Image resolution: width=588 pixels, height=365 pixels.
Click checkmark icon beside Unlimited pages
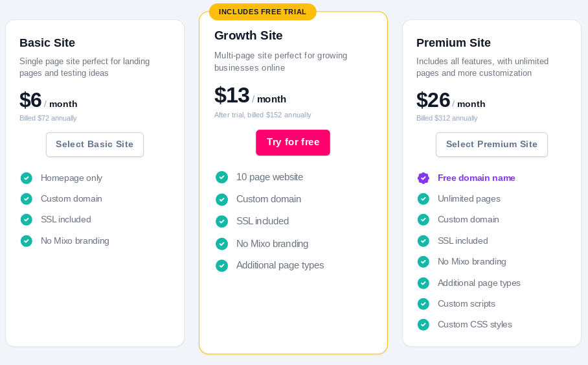click(424, 198)
